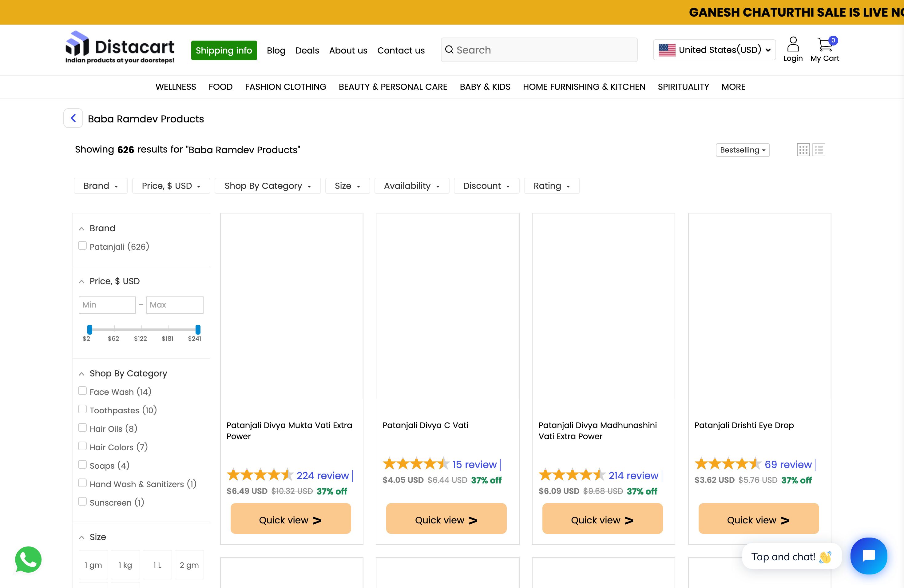Check the Patanjali brand checkbox
Viewport: 904px width, 588px height.
pyautogui.click(x=82, y=245)
